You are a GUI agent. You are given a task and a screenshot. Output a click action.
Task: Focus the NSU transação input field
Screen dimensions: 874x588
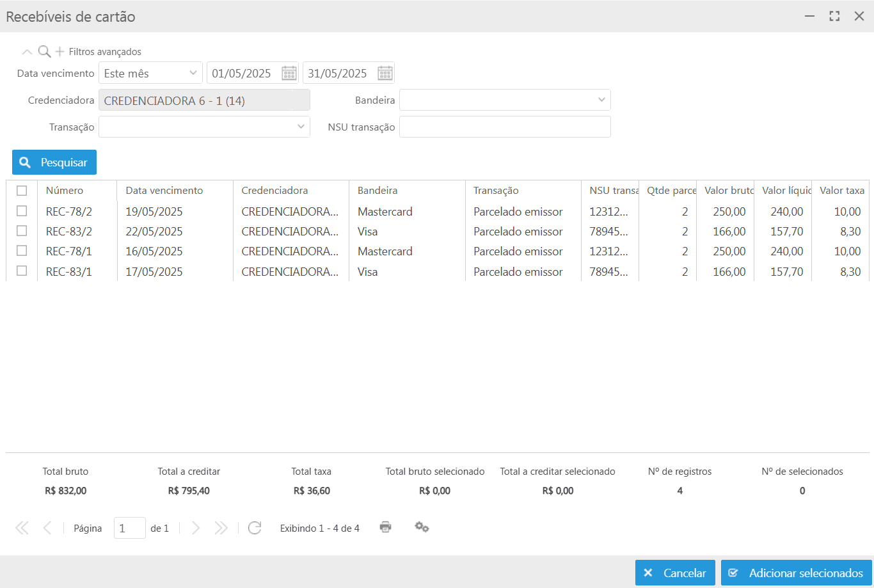click(x=505, y=127)
